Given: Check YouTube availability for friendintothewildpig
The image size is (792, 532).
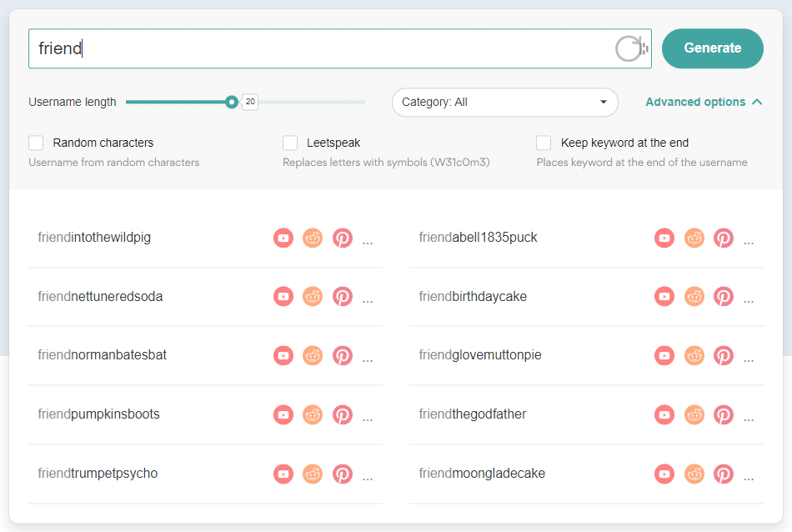Looking at the screenshot, I should 283,238.
